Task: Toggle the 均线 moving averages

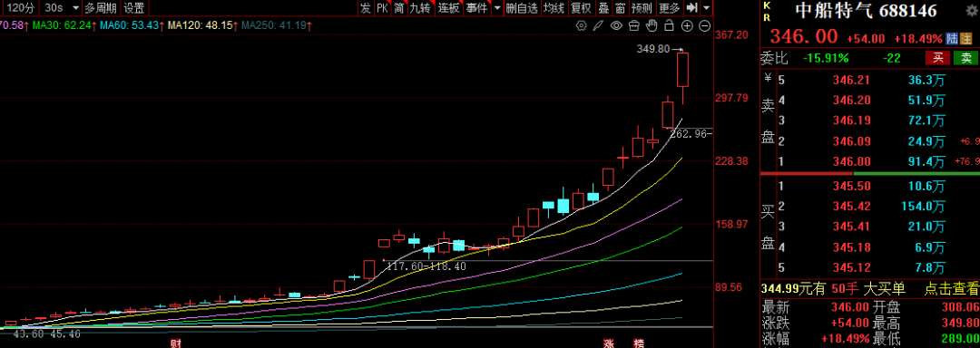Action: tap(554, 8)
